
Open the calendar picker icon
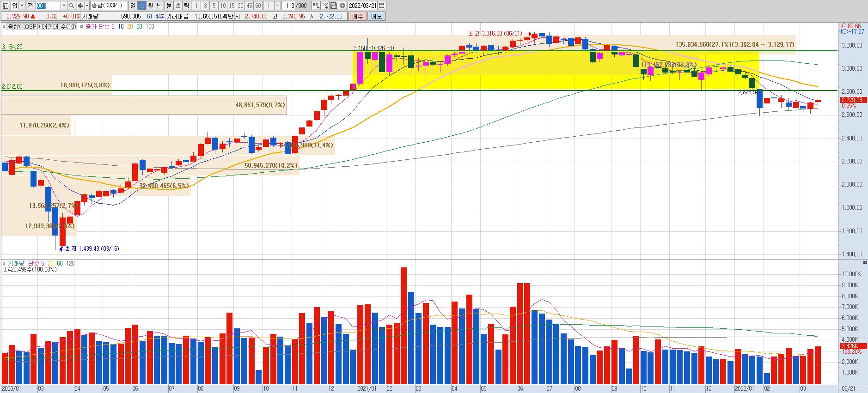pyautogui.click(x=382, y=6)
